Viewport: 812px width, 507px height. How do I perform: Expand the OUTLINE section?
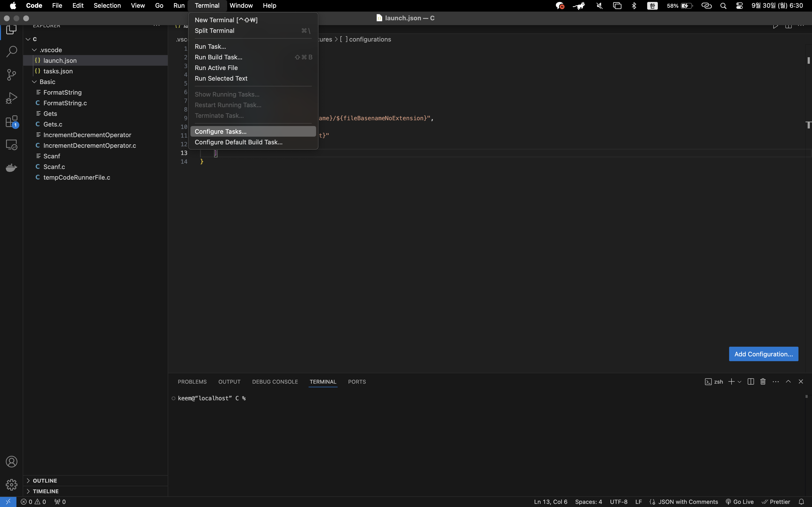[x=45, y=480]
